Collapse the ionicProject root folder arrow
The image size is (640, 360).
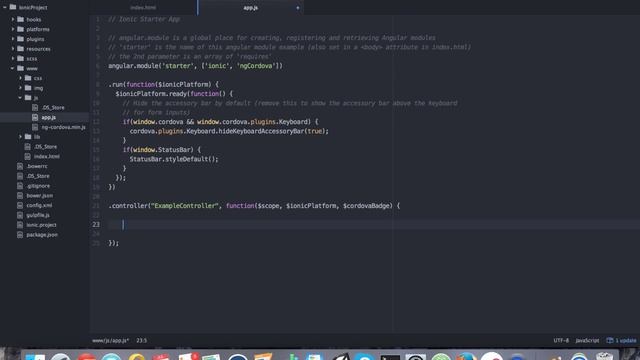point(4,7)
